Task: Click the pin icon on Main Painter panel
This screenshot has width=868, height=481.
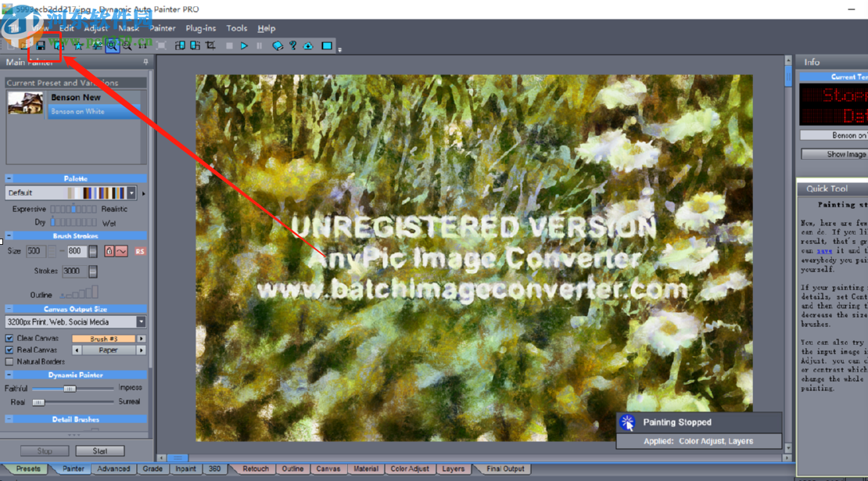Action: [145, 62]
